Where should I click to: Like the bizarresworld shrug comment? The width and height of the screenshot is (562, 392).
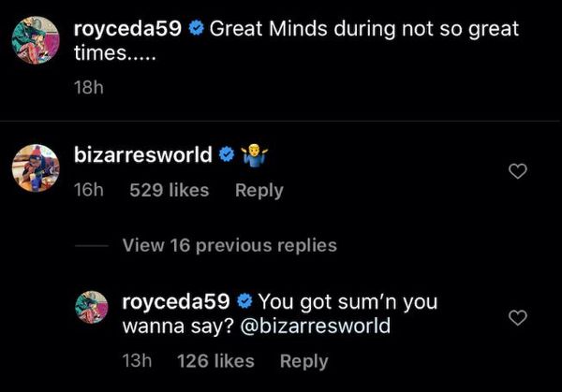tap(518, 171)
